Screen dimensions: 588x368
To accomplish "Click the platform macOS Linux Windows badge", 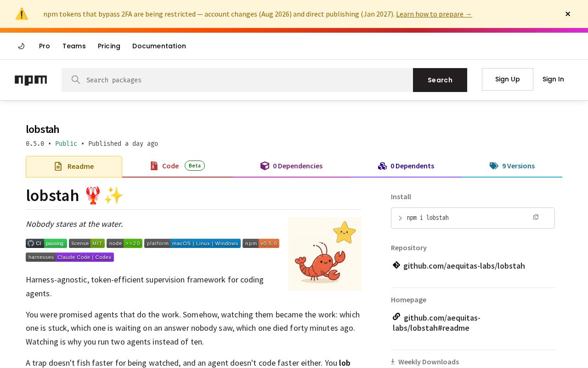I will coord(192,243).
